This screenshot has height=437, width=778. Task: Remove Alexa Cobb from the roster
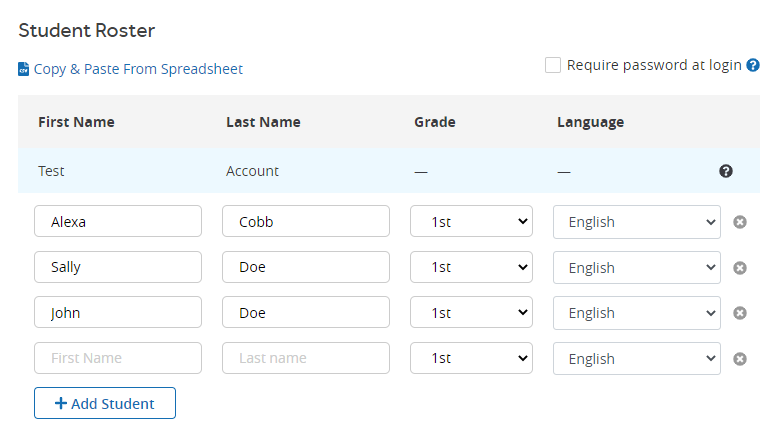pyautogui.click(x=740, y=222)
